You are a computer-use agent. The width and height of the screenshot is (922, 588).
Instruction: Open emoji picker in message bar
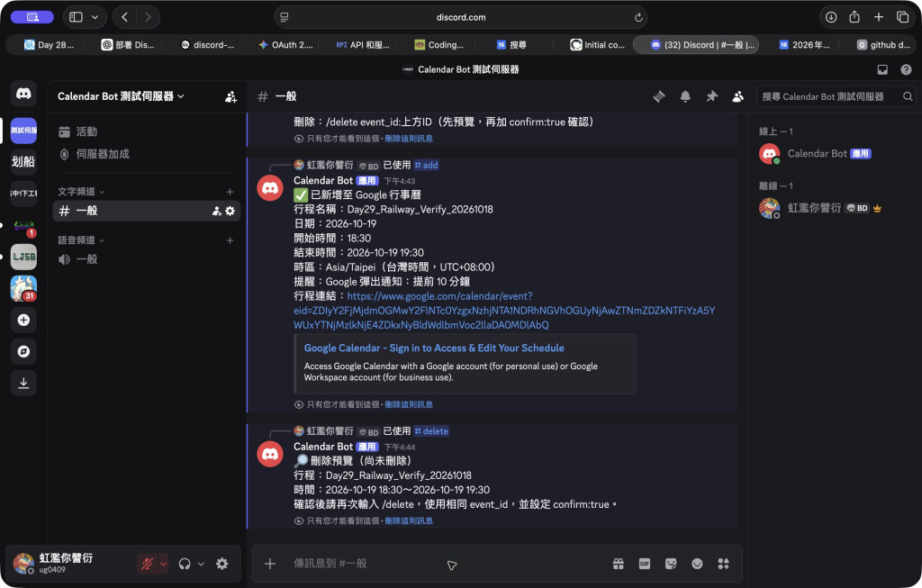[x=697, y=564]
